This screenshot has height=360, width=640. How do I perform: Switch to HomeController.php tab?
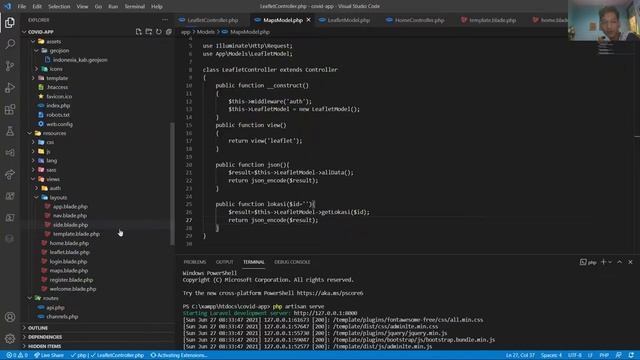419,20
